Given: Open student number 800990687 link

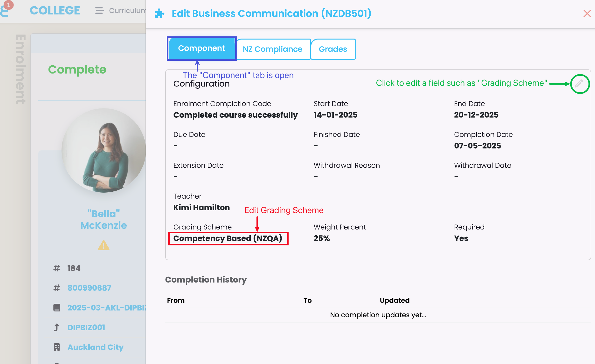Looking at the screenshot, I should (x=89, y=288).
